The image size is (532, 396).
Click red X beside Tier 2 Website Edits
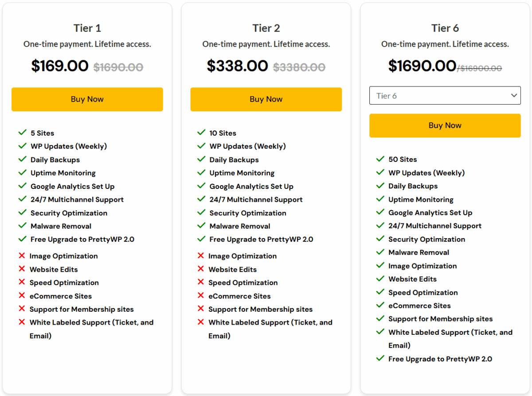tap(201, 269)
